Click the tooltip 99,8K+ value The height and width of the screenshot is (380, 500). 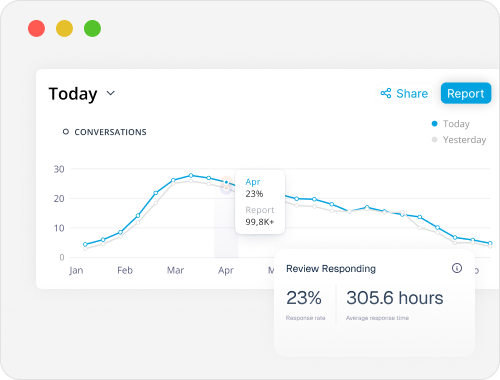coord(260,222)
